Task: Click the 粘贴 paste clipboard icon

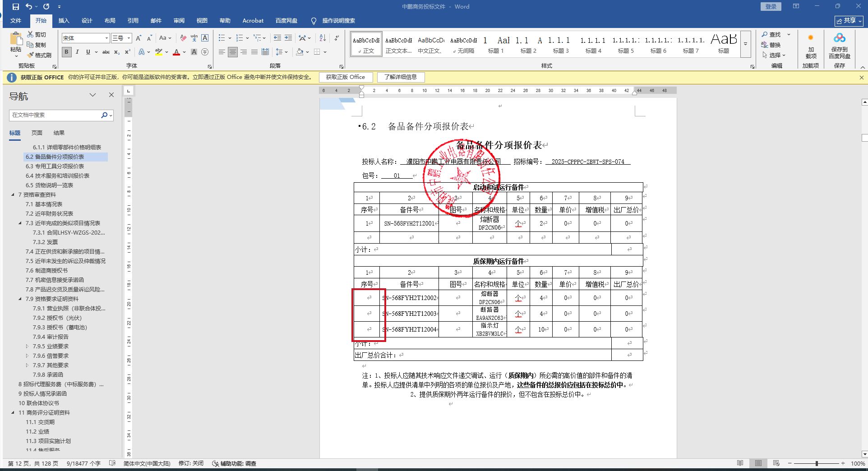Action: pos(16,39)
